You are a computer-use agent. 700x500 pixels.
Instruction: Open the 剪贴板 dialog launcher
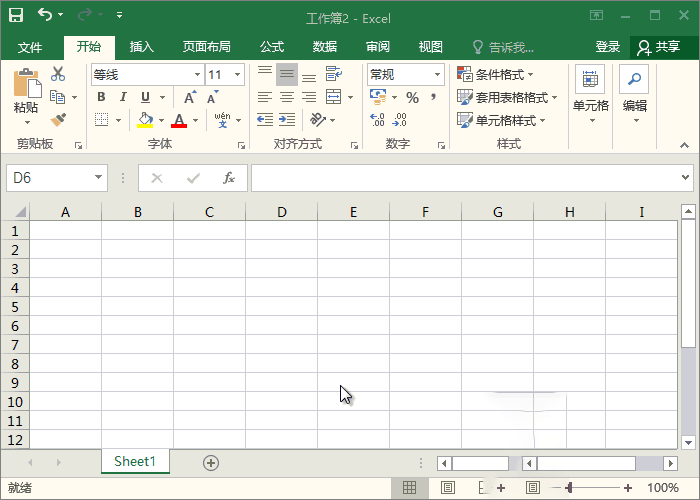pyautogui.click(x=79, y=145)
